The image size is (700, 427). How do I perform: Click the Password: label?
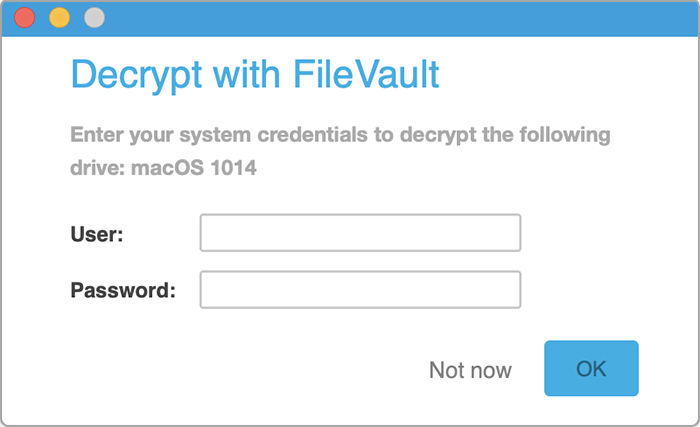pos(123,290)
